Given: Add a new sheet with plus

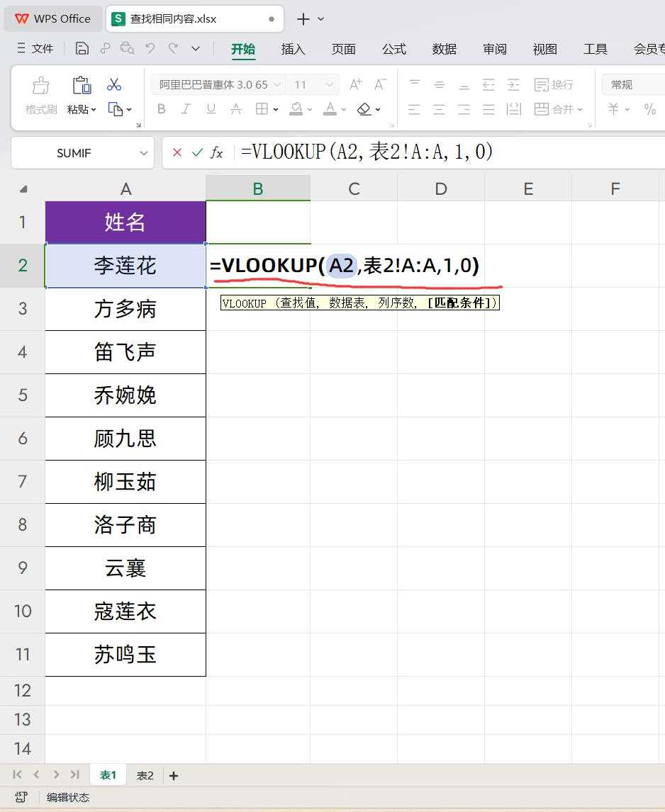Looking at the screenshot, I should (x=174, y=776).
